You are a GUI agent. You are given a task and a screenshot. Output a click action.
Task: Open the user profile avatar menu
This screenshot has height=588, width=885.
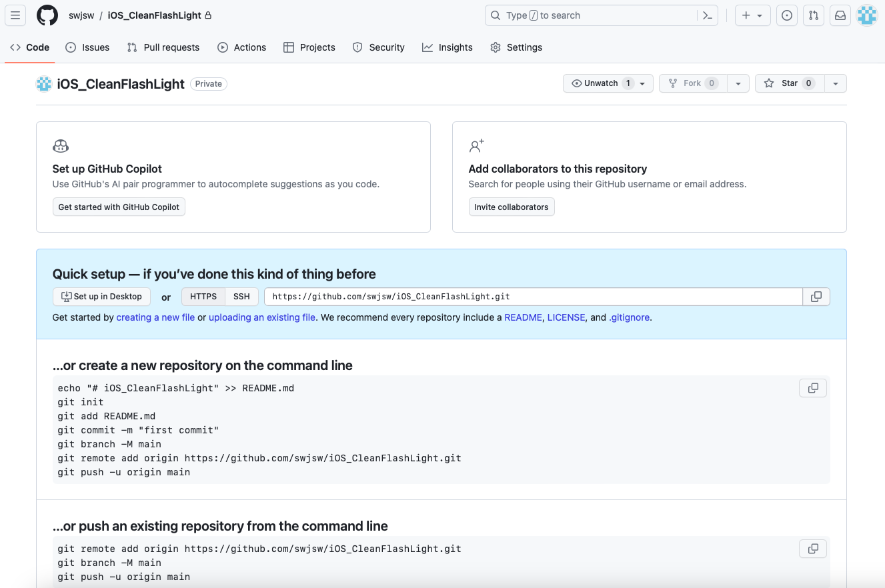(867, 15)
